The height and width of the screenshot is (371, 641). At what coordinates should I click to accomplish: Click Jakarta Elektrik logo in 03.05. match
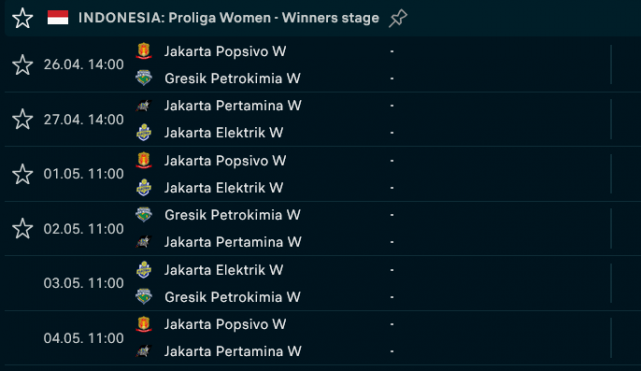pos(144,270)
